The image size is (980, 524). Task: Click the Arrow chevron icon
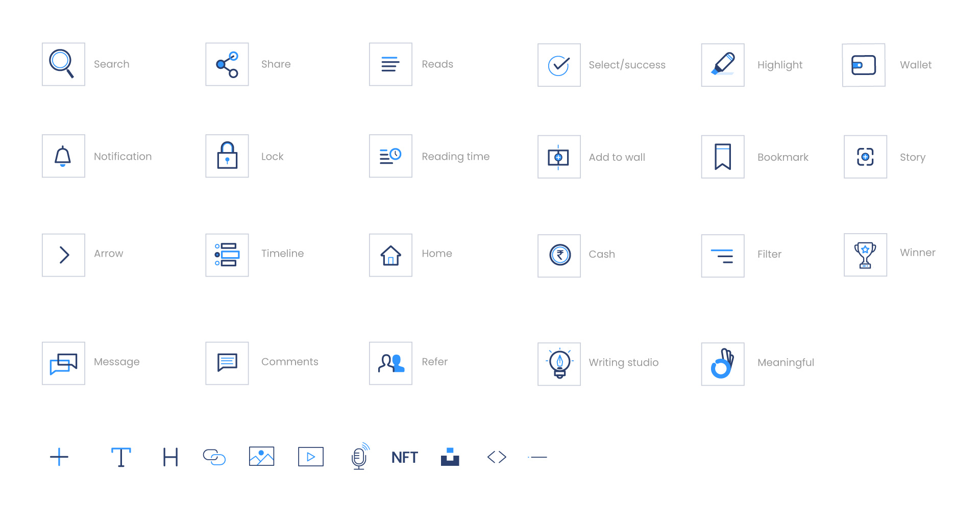click(63, 255)
